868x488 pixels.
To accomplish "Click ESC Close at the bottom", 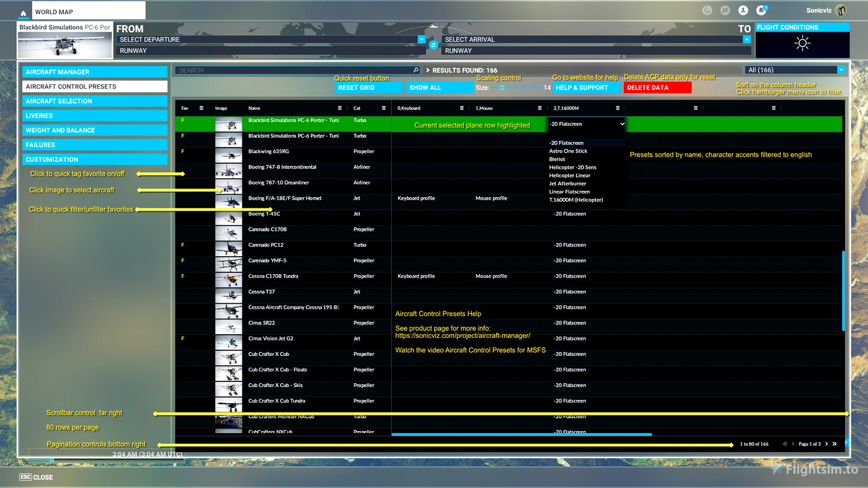I will 36,477.
